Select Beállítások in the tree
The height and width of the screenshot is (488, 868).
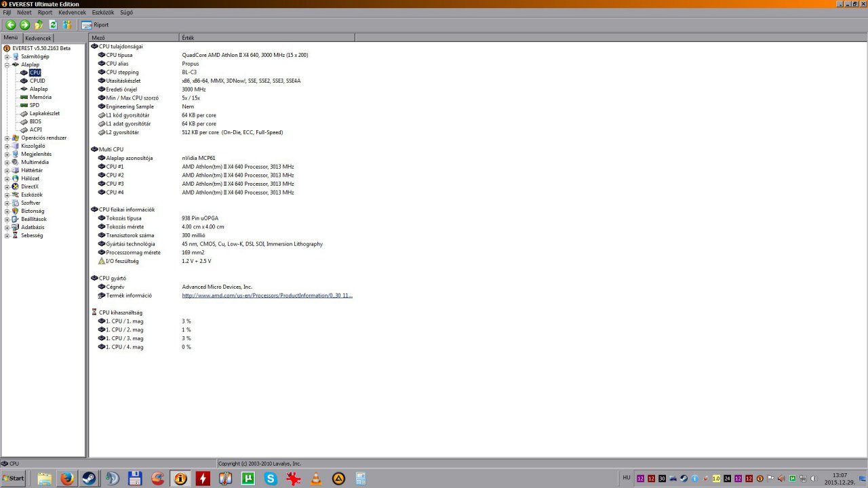34,219
